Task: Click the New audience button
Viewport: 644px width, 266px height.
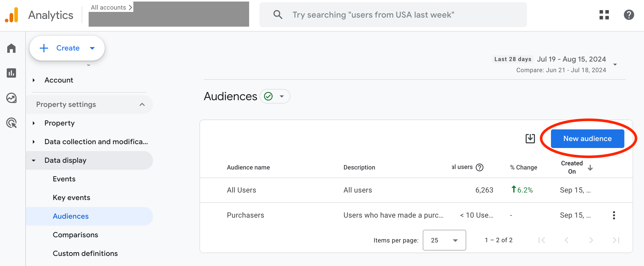Action: [587, 139]
